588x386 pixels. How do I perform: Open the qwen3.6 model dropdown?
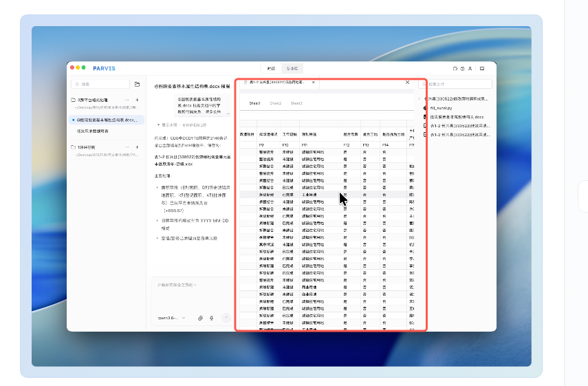(171, 318)
